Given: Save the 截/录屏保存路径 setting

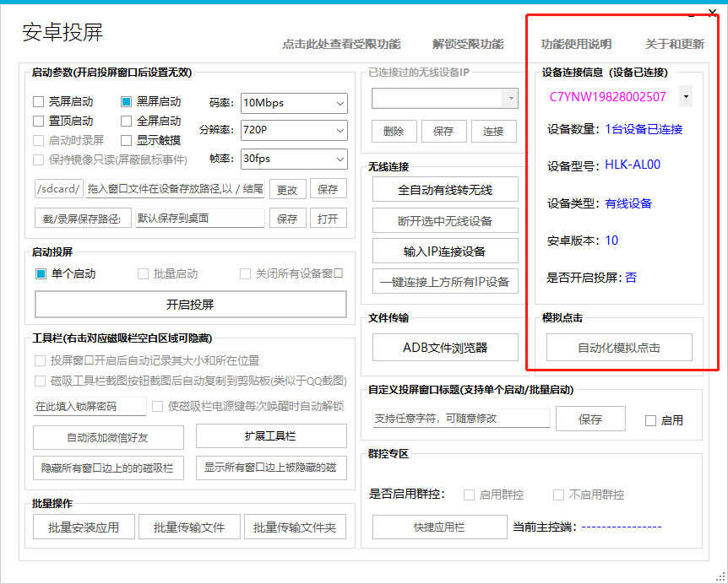Looking at the screenshot, I should pos(287,219).
